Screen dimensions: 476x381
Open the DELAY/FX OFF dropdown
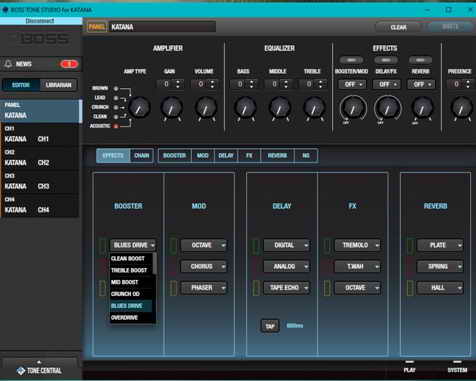pos(387,84)
